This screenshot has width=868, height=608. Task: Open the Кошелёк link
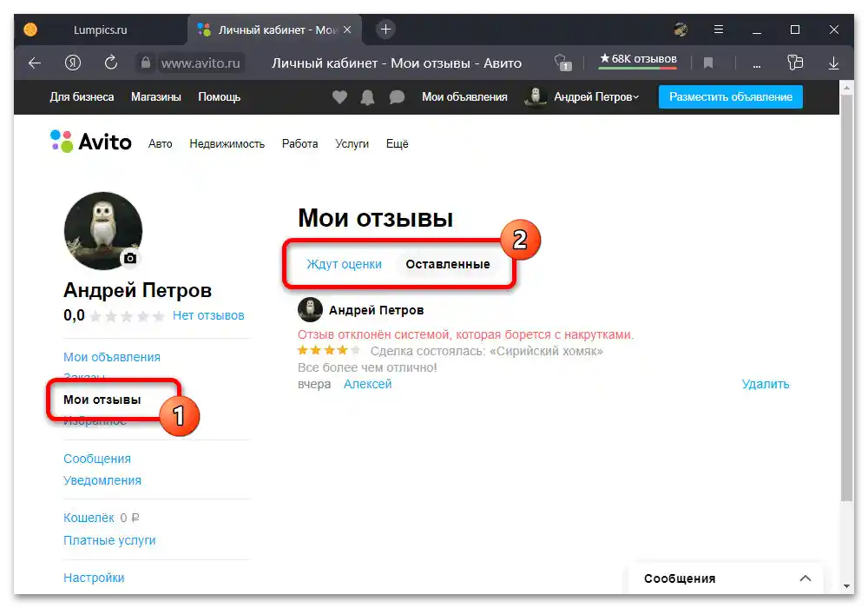(89, 518)
